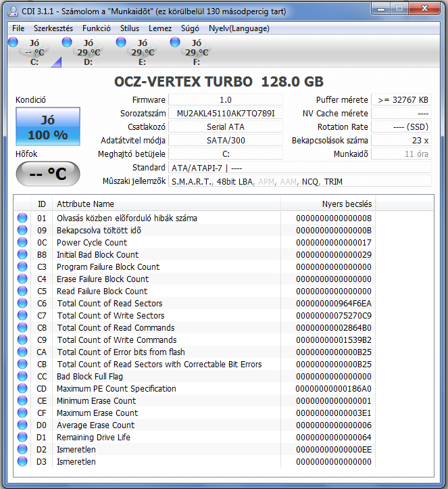The height and width of the screenshot is (489, 448).
Task: Click status icon of Total Count of Read Commands
Action: (x=22, y=327)
